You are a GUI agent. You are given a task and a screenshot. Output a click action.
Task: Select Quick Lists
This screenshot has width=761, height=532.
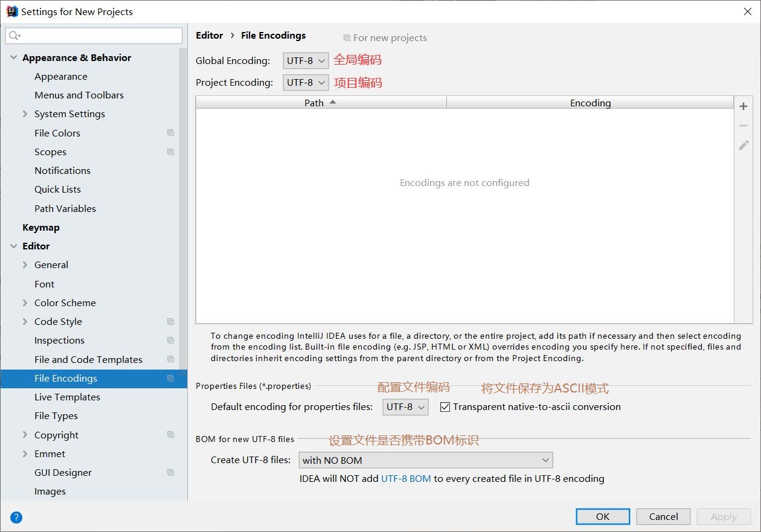[57, 189]
